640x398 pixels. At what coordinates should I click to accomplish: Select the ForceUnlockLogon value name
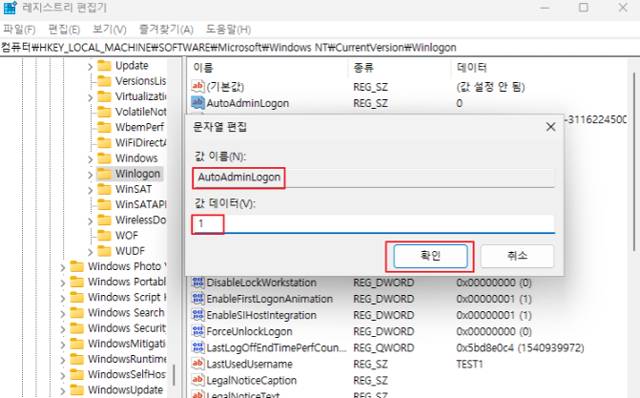coord(249,331)
